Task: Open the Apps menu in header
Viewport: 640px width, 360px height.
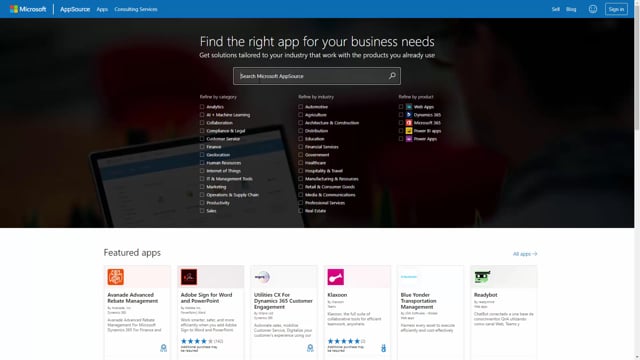Action: click(x=102, y=9)
